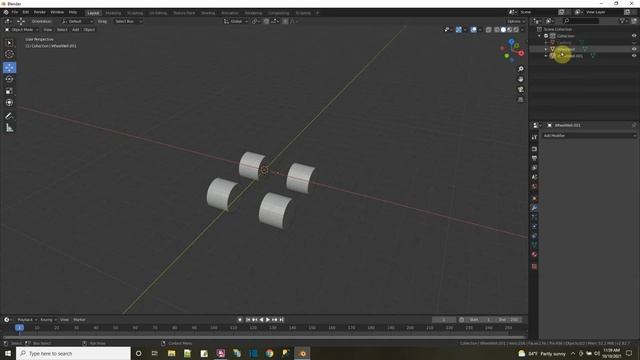Click the red X axis on gizmo
The height and width of the screenshot is (360, 640).
(x=521, y=53)
